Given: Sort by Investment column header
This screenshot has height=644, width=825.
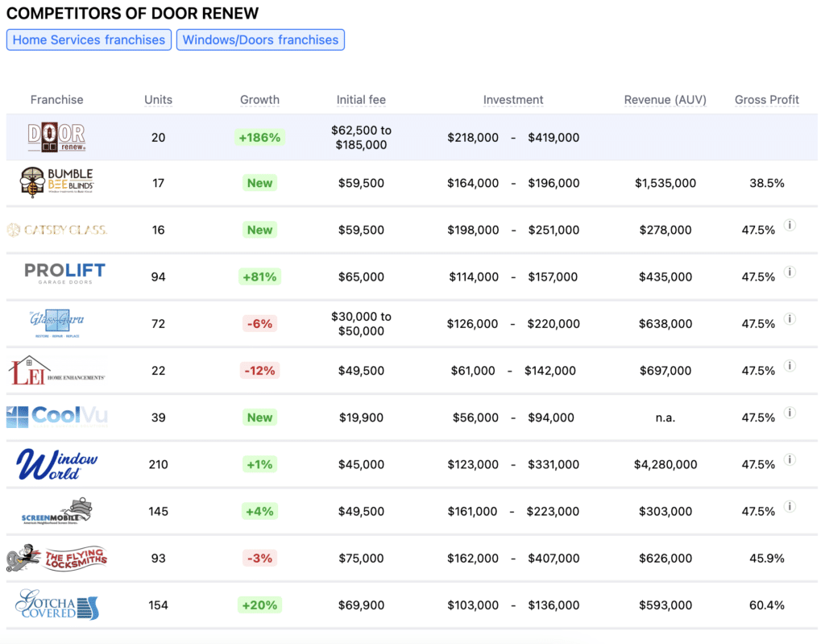Looking at the screenshot, I should [x=513, y=99].
